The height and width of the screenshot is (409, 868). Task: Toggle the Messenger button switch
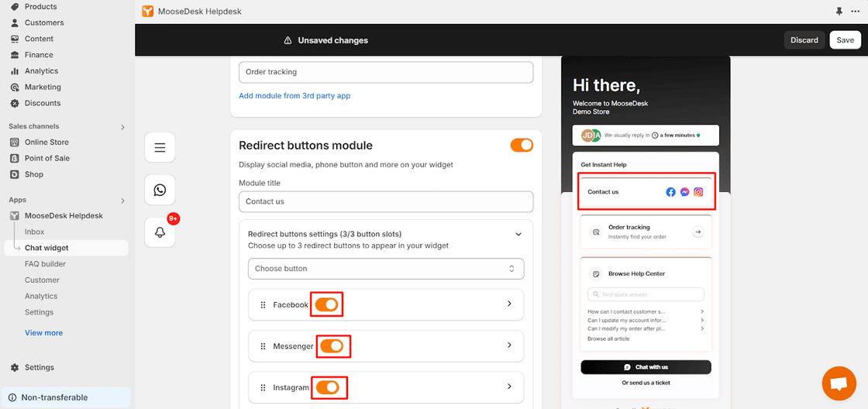point(332,346)
